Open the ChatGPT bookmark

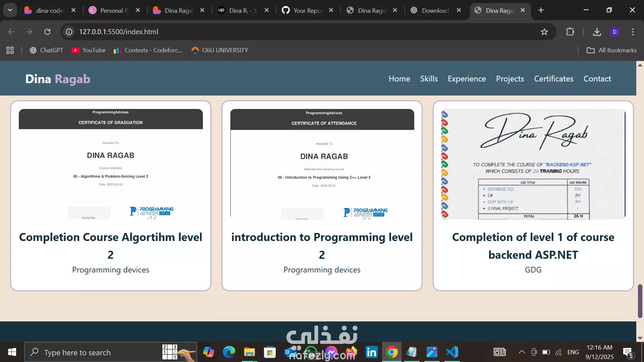point(47,50)
